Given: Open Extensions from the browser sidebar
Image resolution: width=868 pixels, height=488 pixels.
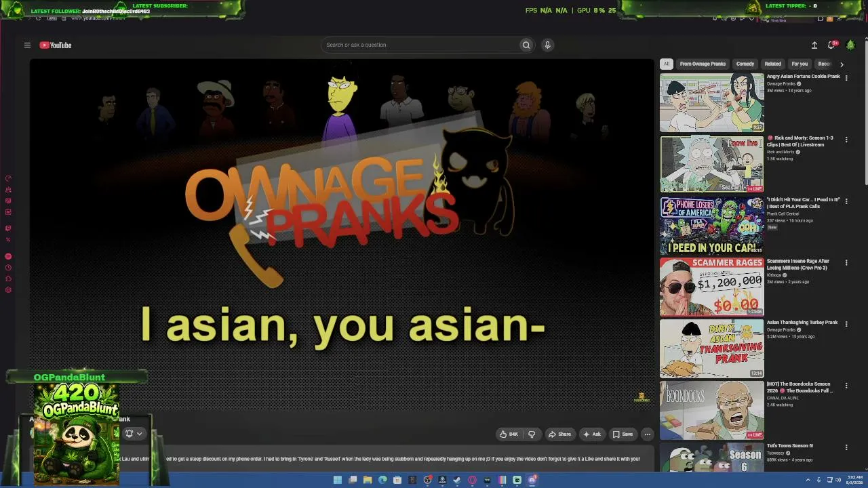Looking at the screenshot, I should 8,279.
